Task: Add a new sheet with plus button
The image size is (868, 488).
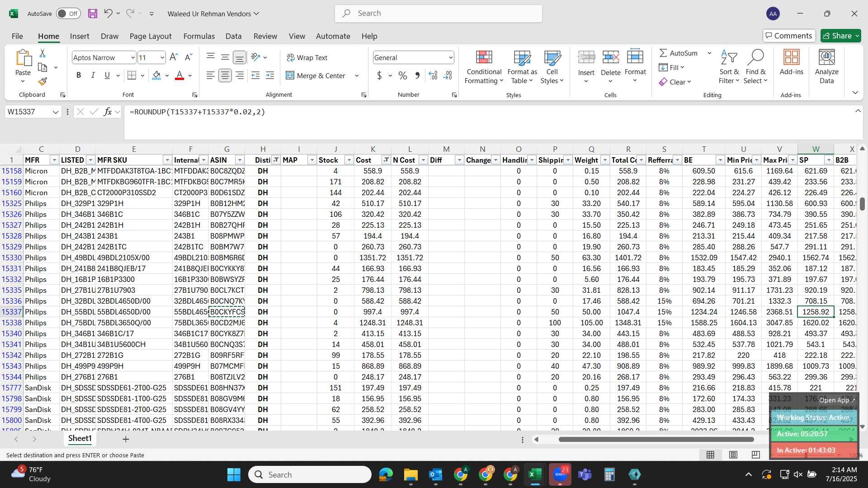Action: point(126,439)
